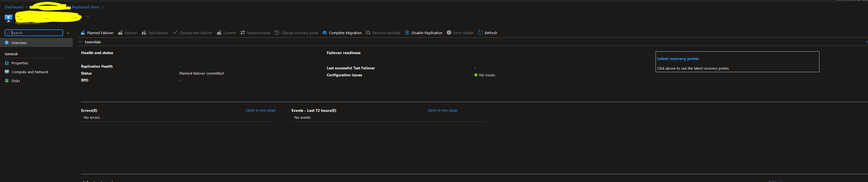Open Errors in new page
Screen dimensions: 868x182
[260, 110]
